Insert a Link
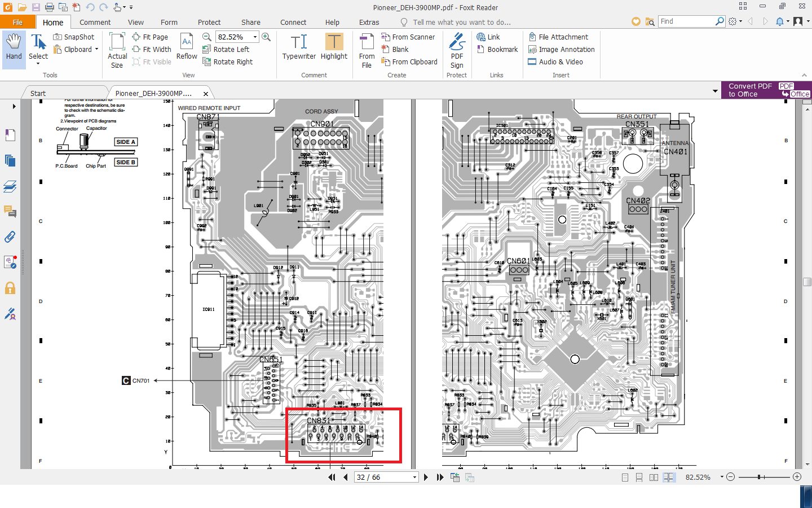Image resolution: width=812 pixels, height=508 pixels. [x=488, y=37]
